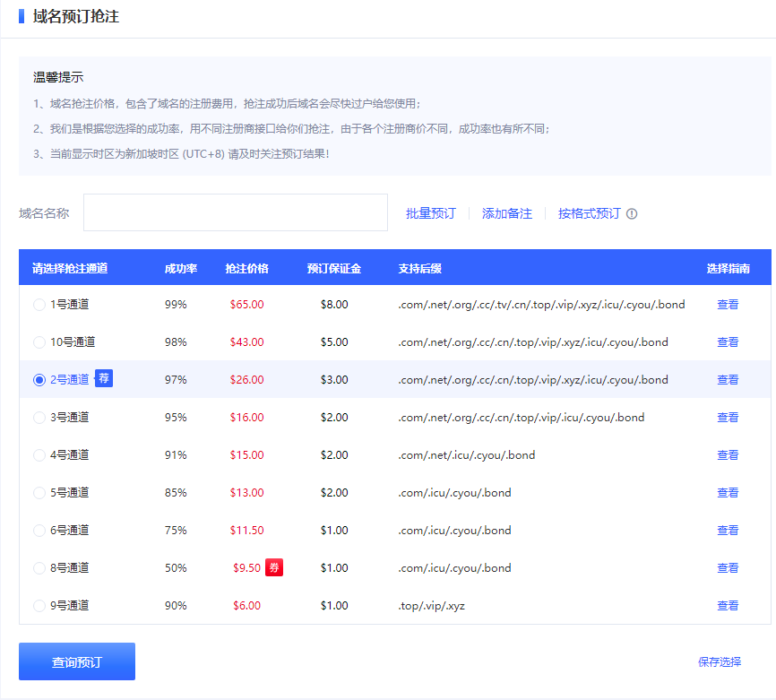Click the 1号通道 label text
This screenshot has height=700, width=776.
click(69, 305)
